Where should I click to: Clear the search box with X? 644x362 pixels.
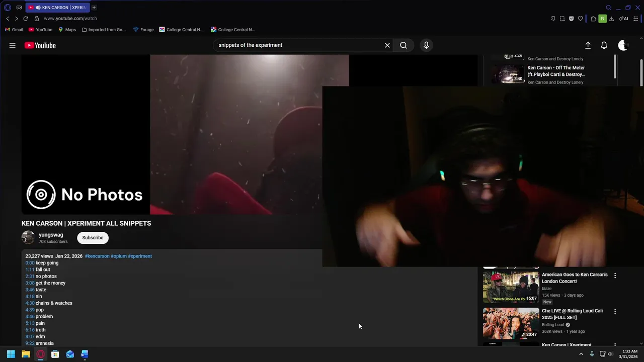click(x=387, y=45)
